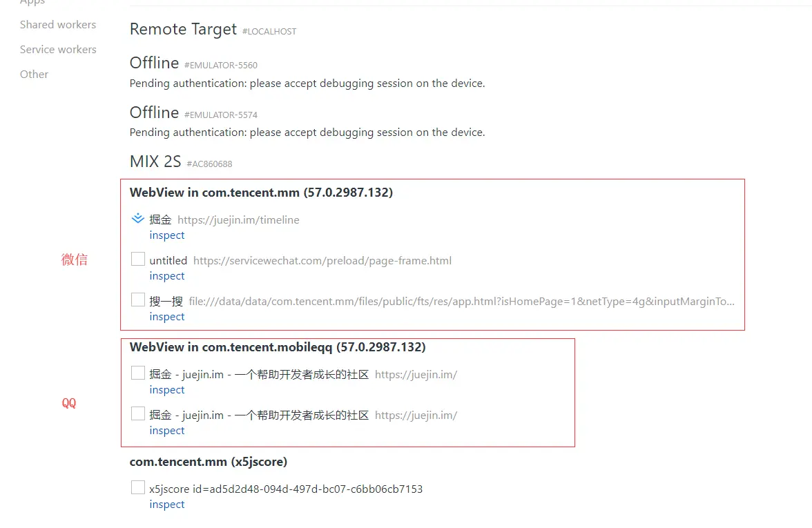Click favicon placeholder of first mobileqq juejin entry
The height and width of the screenshot is (528, 812).
point(138,373)
